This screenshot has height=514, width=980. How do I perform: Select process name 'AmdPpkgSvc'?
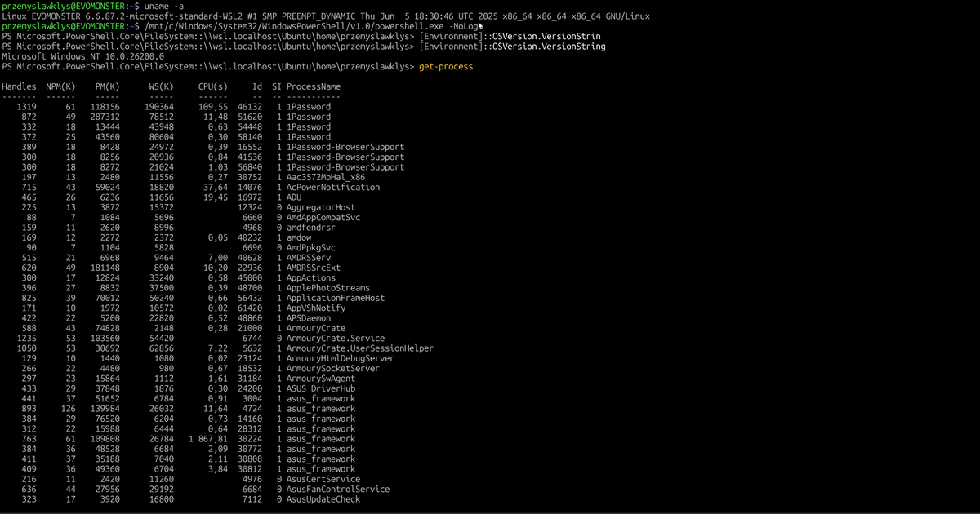[311, 247]
